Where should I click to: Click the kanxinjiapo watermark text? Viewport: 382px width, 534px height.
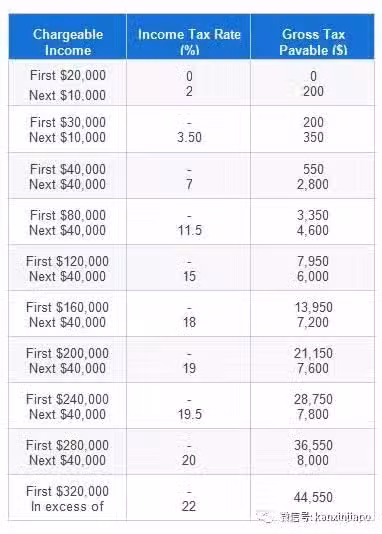tap(343, 517)
